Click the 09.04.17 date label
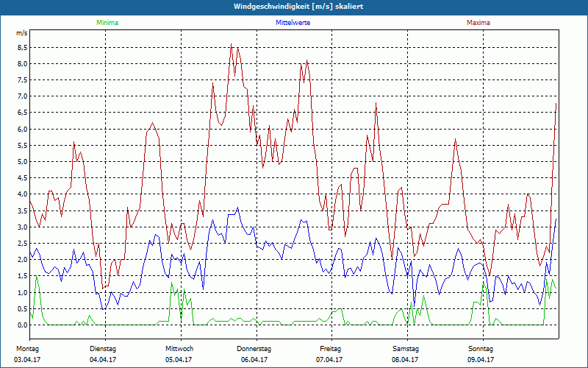Screen dimensions: 588x368 click(481, 360)
